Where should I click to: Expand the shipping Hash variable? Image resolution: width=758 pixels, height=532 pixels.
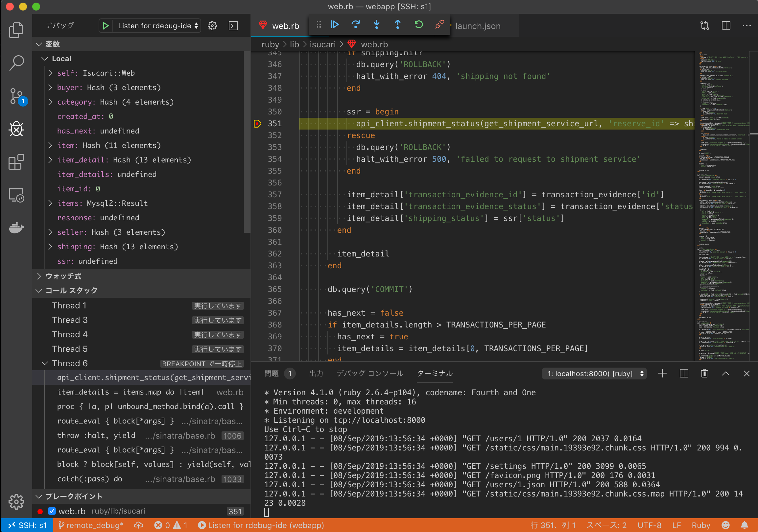coord(50,247)
